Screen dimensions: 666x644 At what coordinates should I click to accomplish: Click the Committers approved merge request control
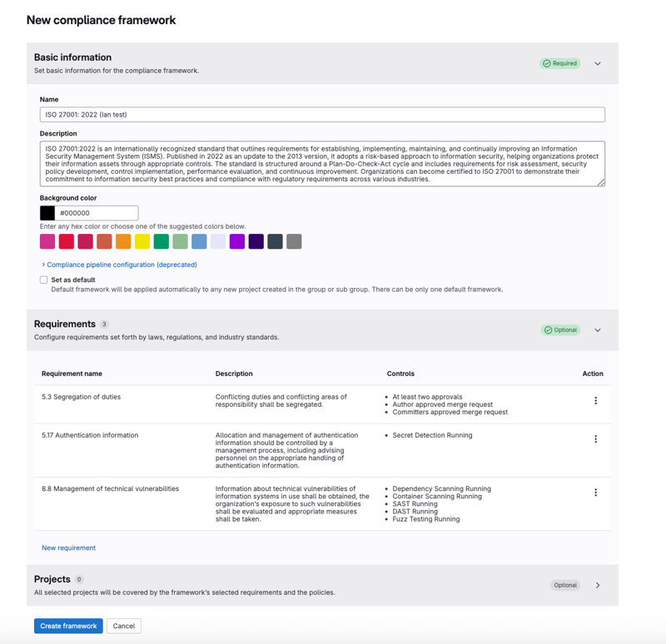pyautogui.click(x=450, y=412)
